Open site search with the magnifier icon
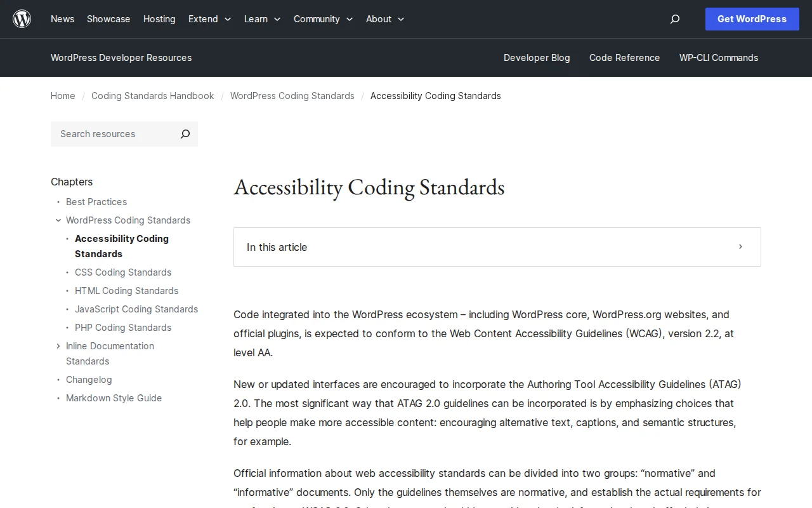812x508 pixels. tap(674, 19)
